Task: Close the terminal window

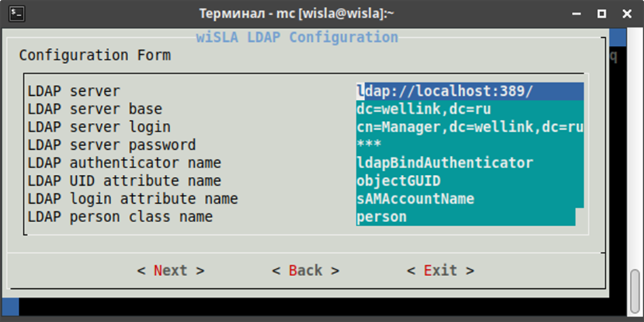Action: coord(626,14)
